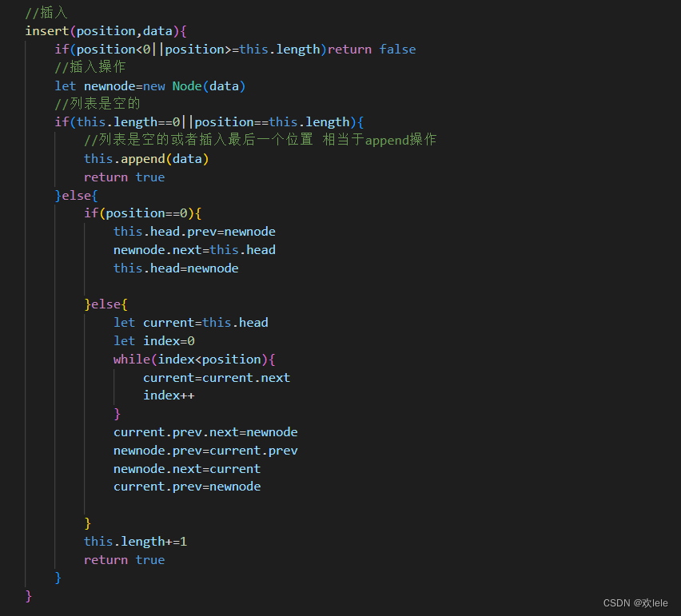Click the 'newnode.prev=current.prev' line
The height and width of the screenshot is (616, 681).
click(205, 451)
